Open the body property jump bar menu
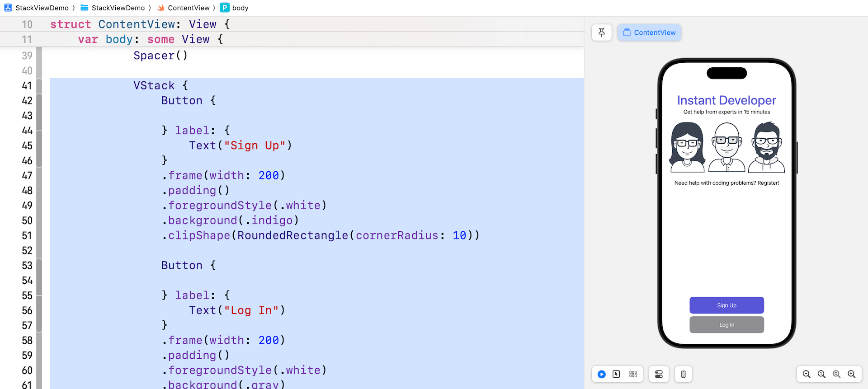The image size is (868, 389). point(240,8)
